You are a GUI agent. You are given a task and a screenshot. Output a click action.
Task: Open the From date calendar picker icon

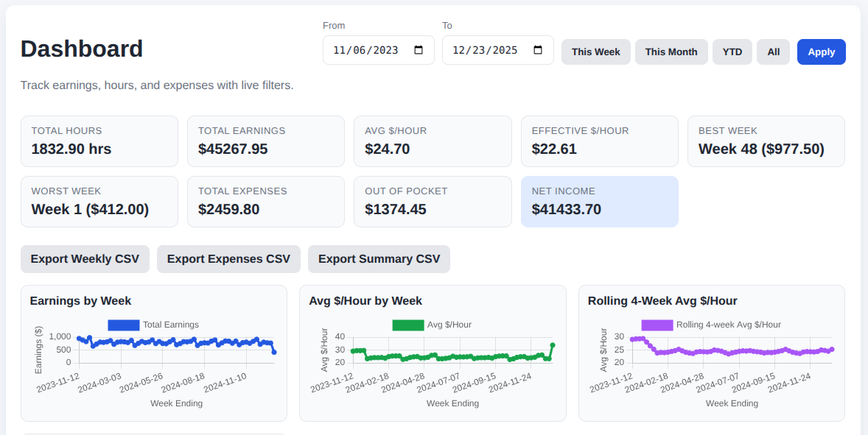[x=419, y=50]
